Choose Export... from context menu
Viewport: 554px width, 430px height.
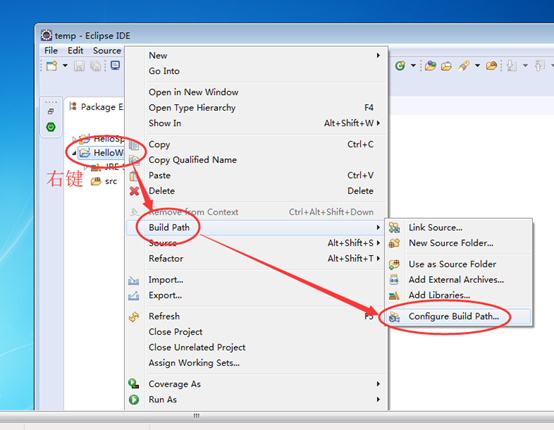pyautogui.click(x=257, y=295)
